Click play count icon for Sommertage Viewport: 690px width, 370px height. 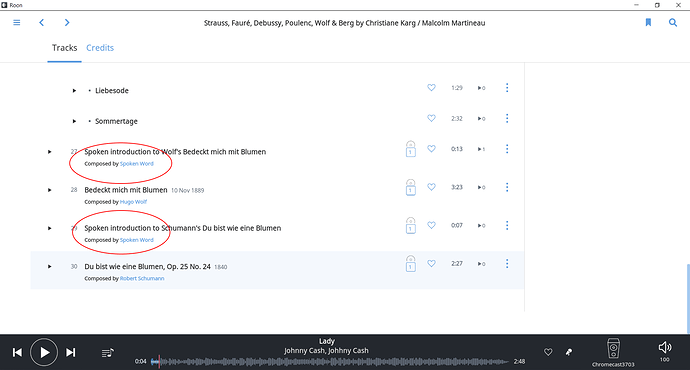pos(481,118)
